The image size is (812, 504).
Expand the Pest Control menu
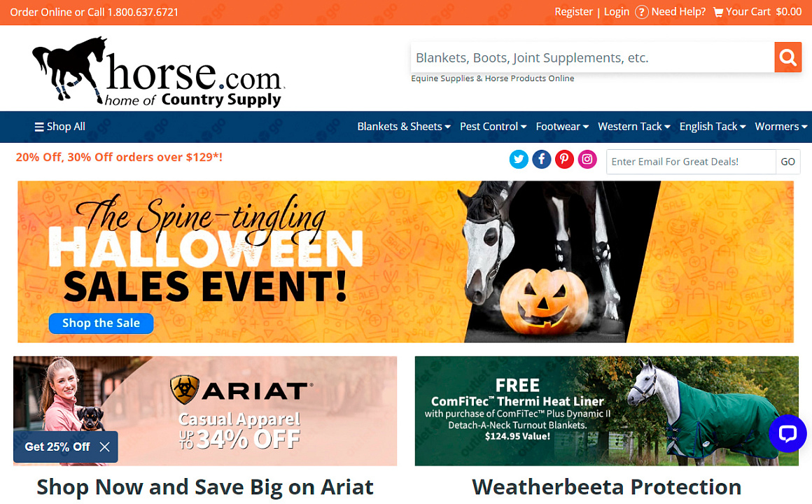[493, 127]
